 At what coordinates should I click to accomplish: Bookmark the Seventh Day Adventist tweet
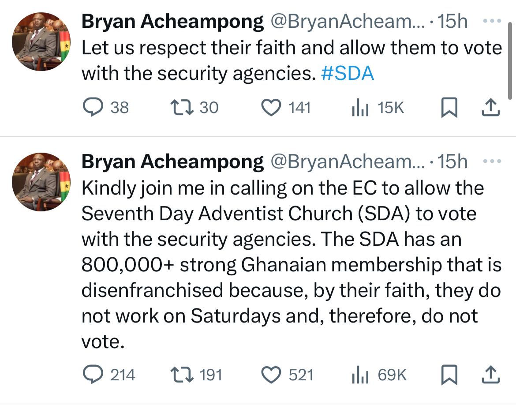tap(448, 375)
